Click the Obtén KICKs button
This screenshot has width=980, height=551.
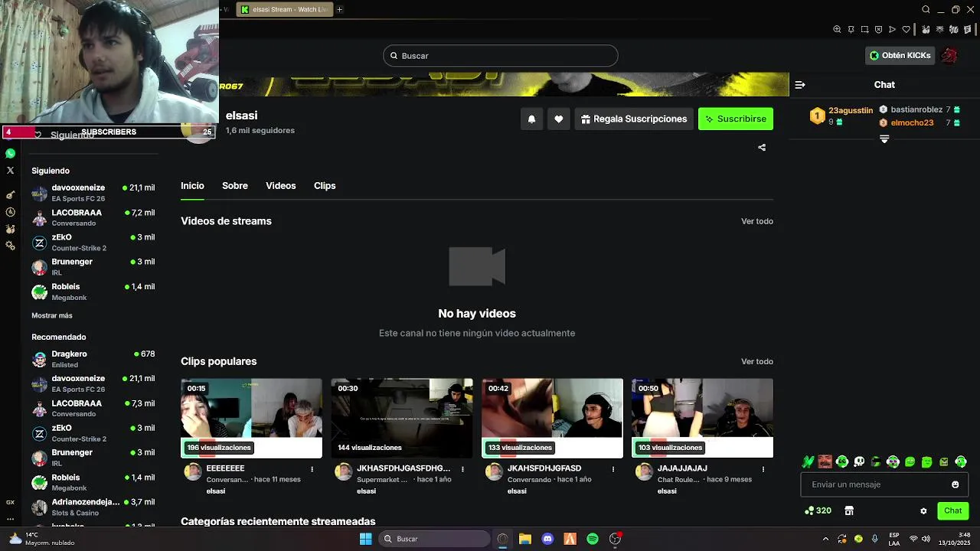[x=900, y=56]
